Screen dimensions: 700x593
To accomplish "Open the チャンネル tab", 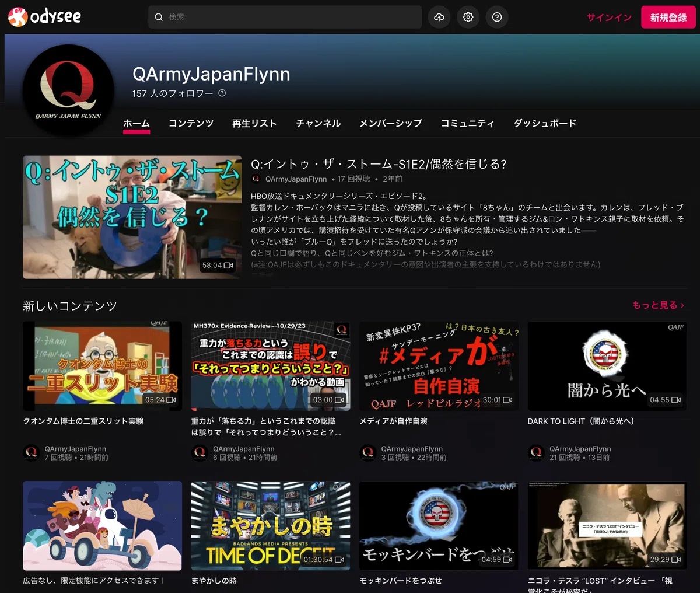I will (x=318, y=124).
